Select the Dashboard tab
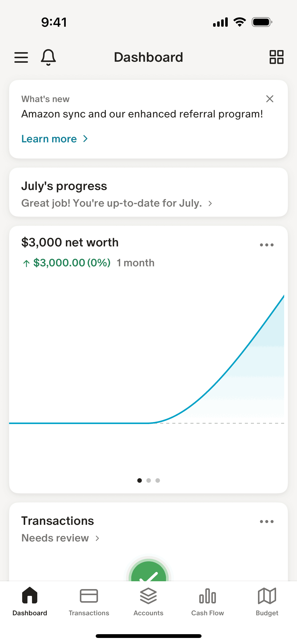297x644 pixels. point(30,601)
